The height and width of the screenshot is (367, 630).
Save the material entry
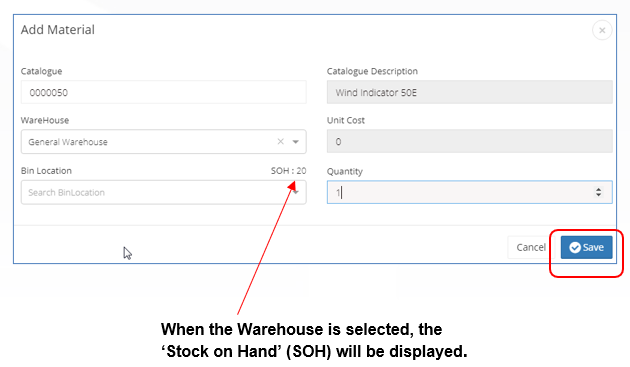(x=587, y=247)
